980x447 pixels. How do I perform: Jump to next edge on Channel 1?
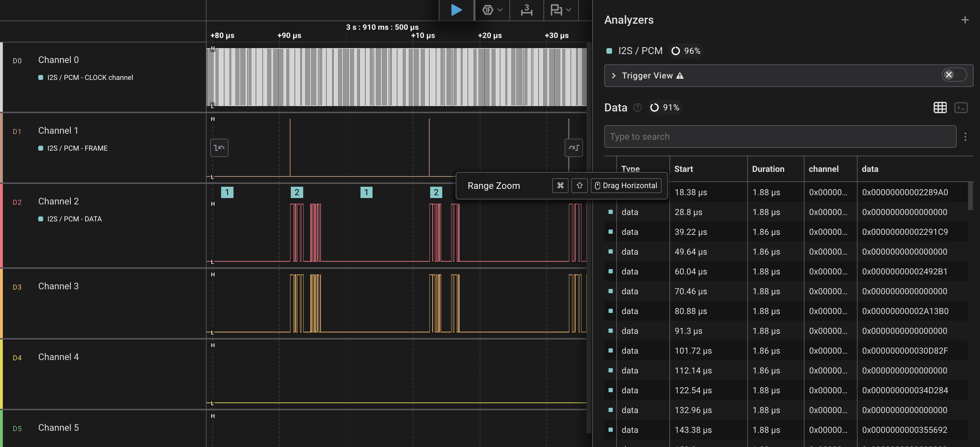(573, 147)
